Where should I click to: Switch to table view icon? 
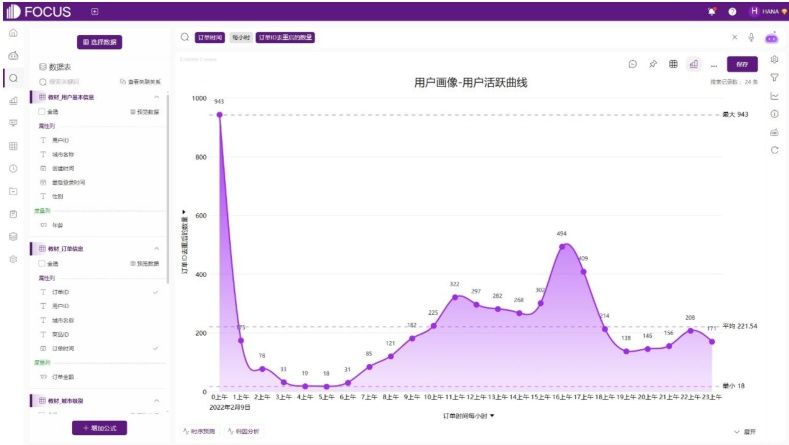coord(673,64)
